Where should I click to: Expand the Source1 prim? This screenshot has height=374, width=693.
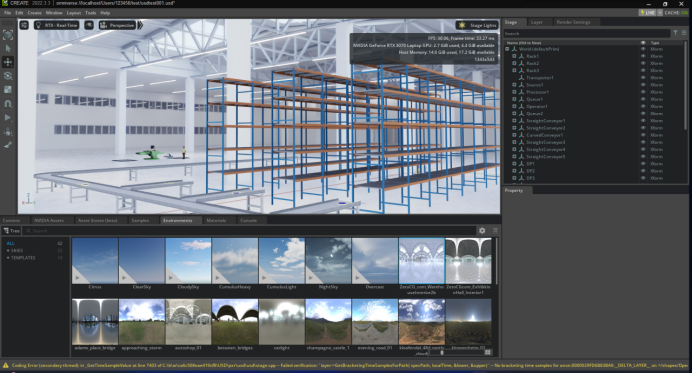514,85
